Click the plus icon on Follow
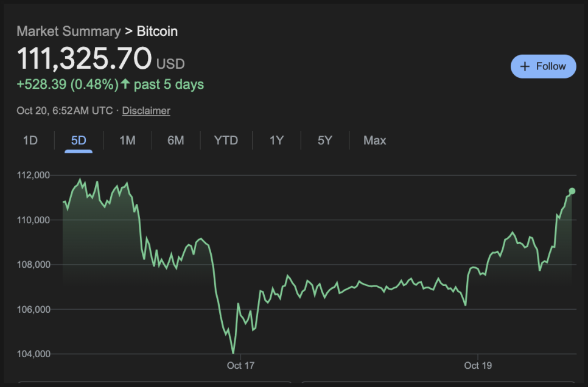The image size is (588, 387). pos(525,66)
